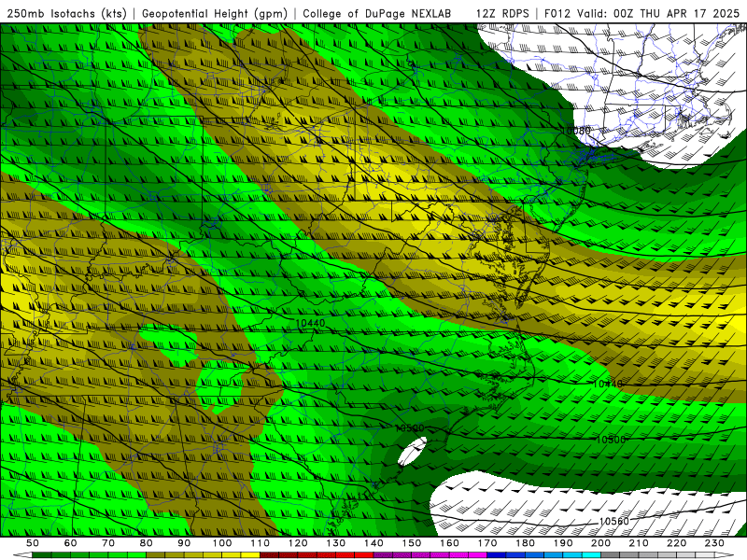Click the 230 value on the color scale
This screenshot has height=560, width=747.
[714, 543]
